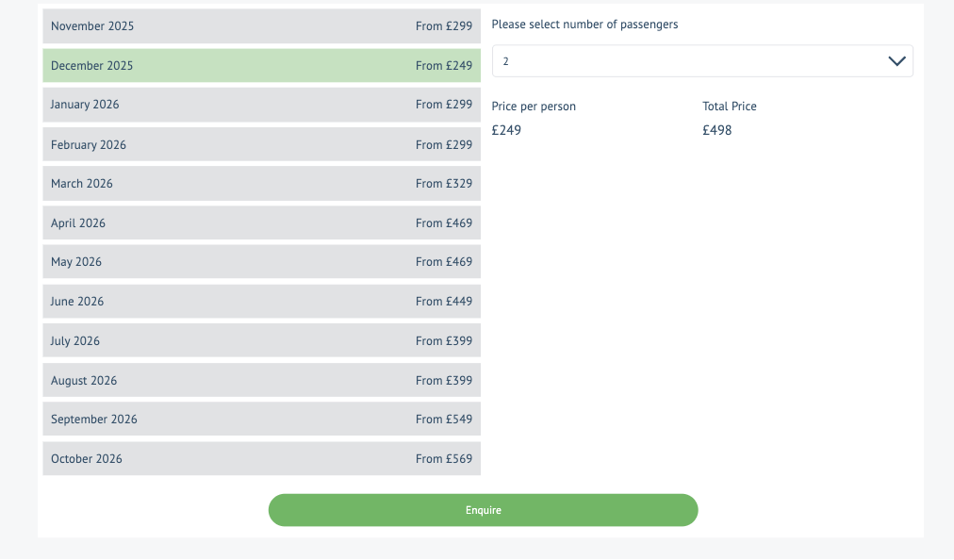Click the From £549 September price
The image size is (954, 560).
pos(444,420)
